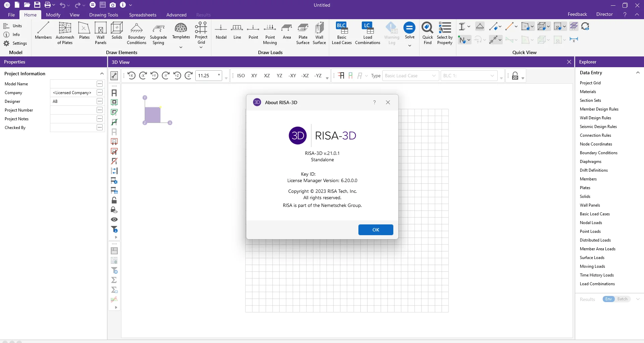Open the Templates tool
Viewport: 644px width, 343px height.
coord(181,31)
